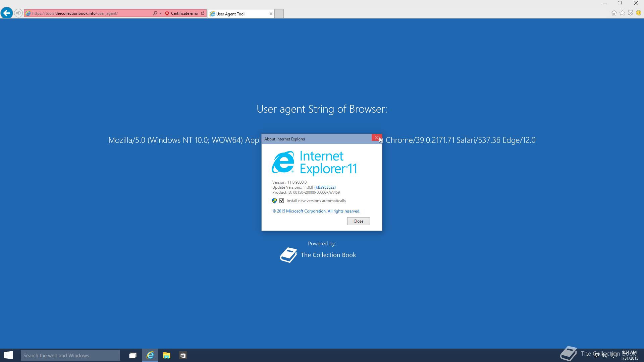Click the Internet Explorer 11 logo
The image size is (644, 362).
(314, 163)
